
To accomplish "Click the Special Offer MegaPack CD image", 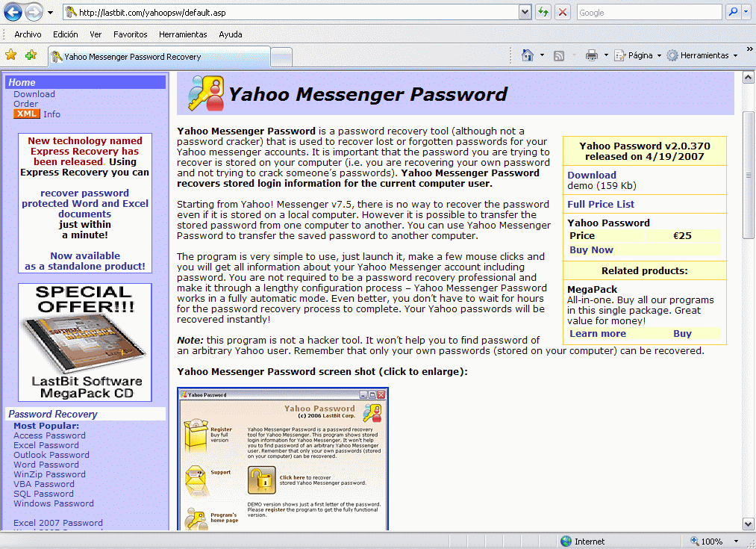I will (85, 342).
